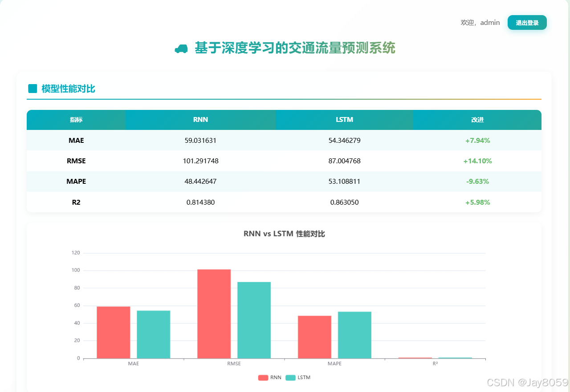Screen dimensions: 570x392
Task: Click LSTM R2 value 0.863050
Action: [x=344, y=202]
